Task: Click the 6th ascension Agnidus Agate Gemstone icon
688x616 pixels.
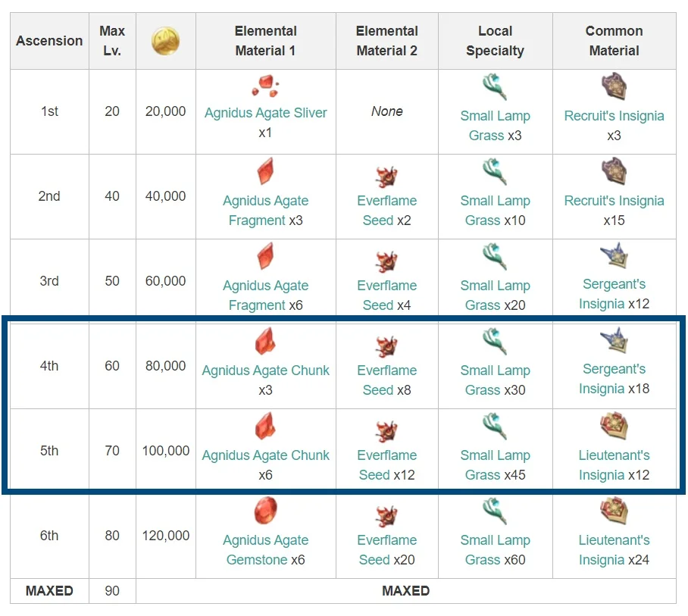Action: (x=265, y=511)
